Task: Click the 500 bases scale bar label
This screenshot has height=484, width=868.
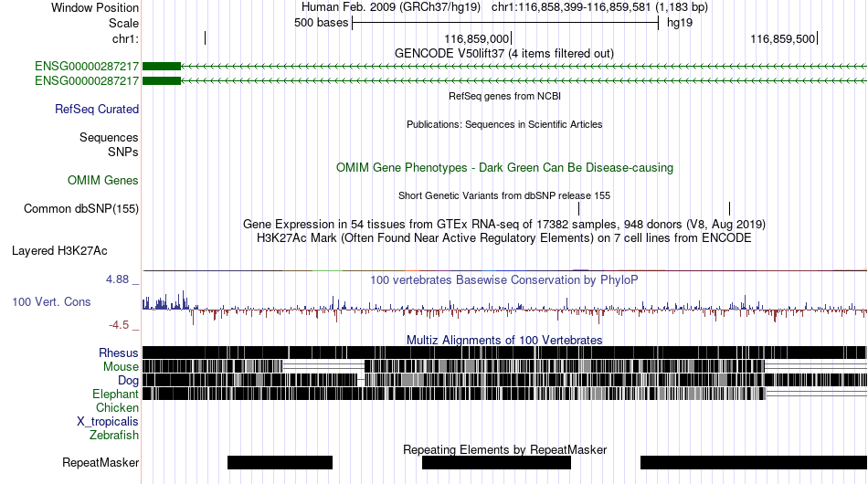Action: (321, 23)
